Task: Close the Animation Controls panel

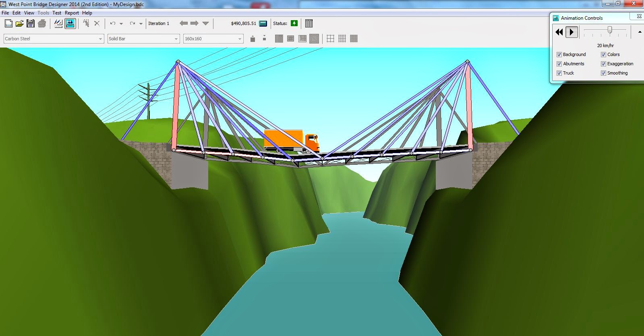Action: click(x=639, y=17)
